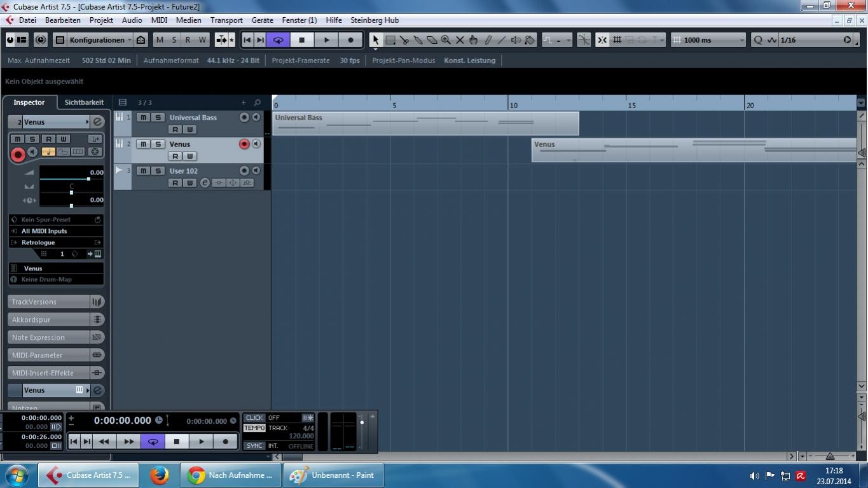Record-enable the User 102 track
The image size is (868, 488).
click(x=244, y=171)
